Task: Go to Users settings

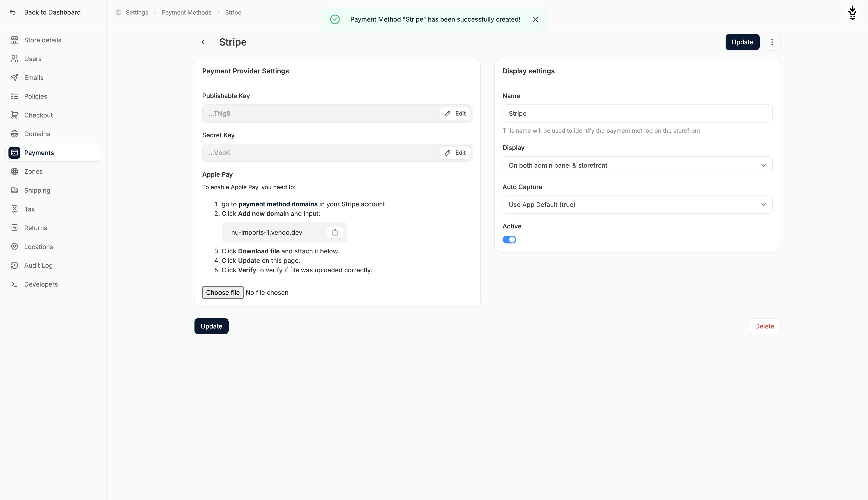Action: [x=53, y=59]
